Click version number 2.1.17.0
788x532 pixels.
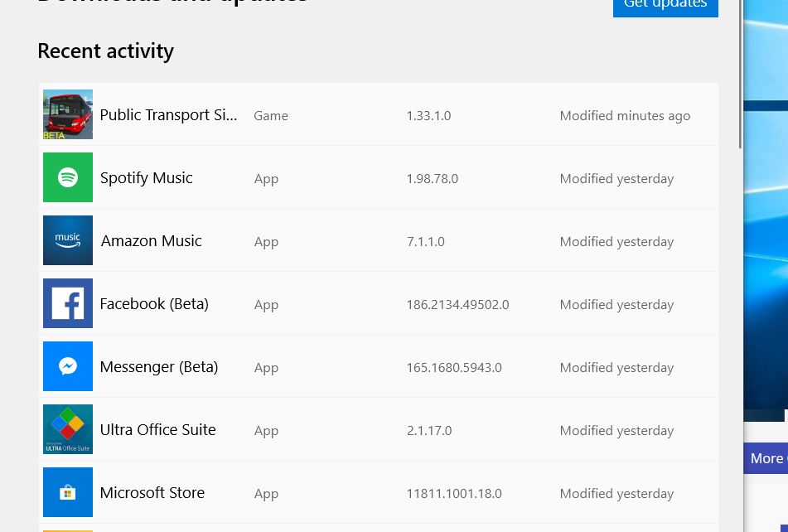click(x=429, y=431)
